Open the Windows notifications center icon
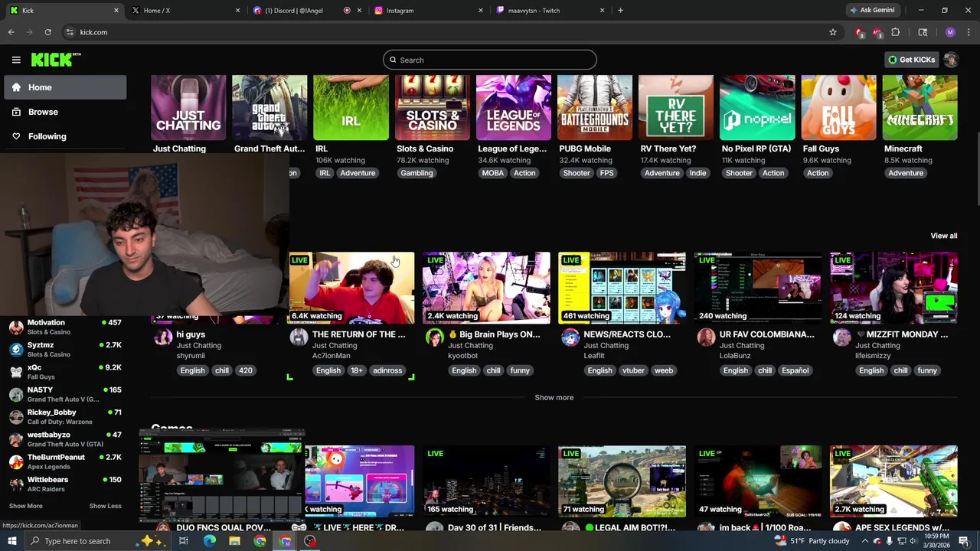 [x=964, y=541]
